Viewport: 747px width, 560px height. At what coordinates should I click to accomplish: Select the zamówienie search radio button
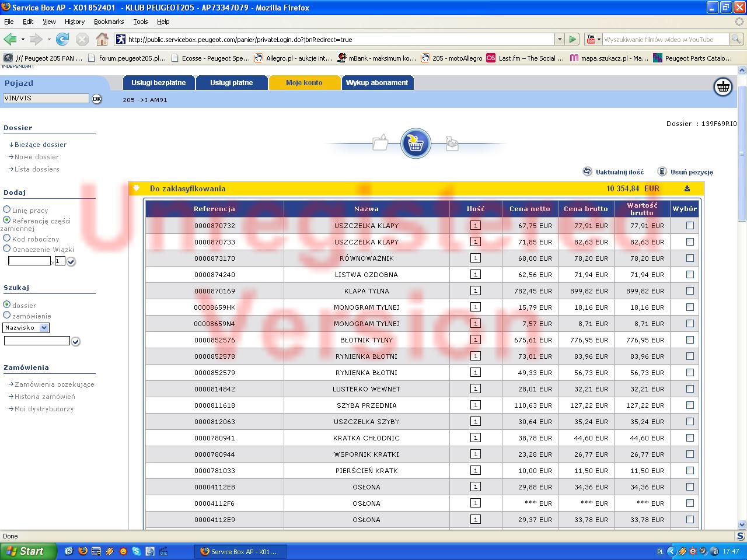(7, 315)
